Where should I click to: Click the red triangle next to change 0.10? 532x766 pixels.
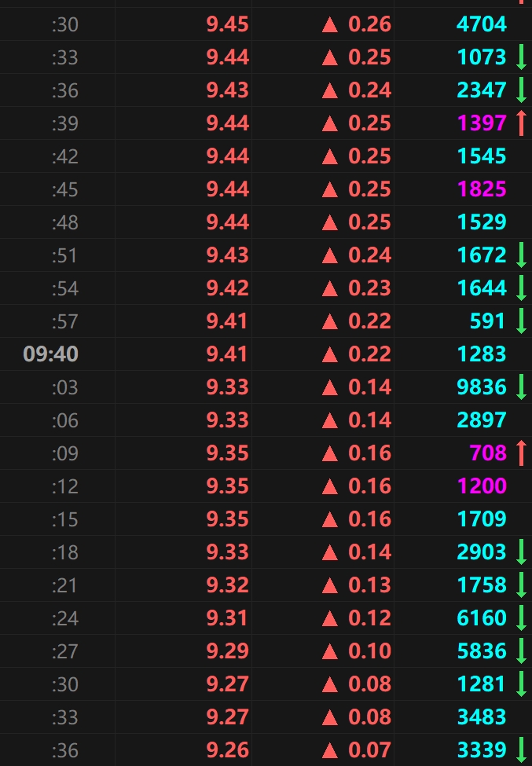[330, 651]
